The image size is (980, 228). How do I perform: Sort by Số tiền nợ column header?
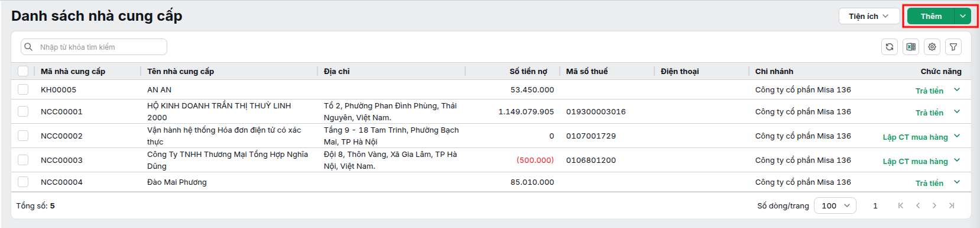[528, 71]
